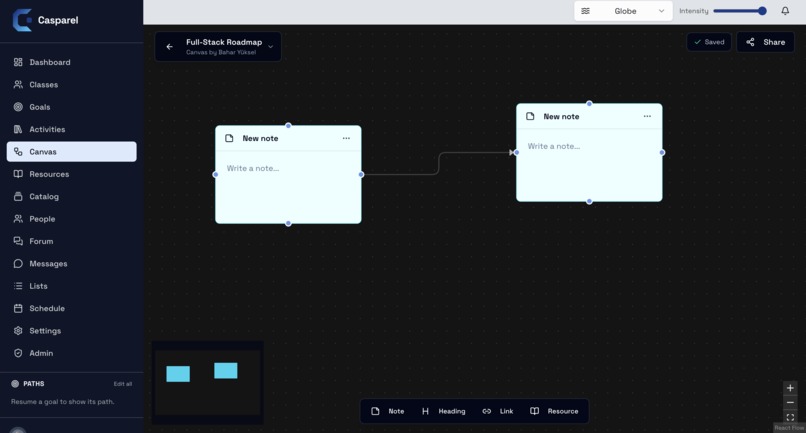Screen dimensions: 806x433
Task: Click the right note's document icon
Action: coord(530,116)
